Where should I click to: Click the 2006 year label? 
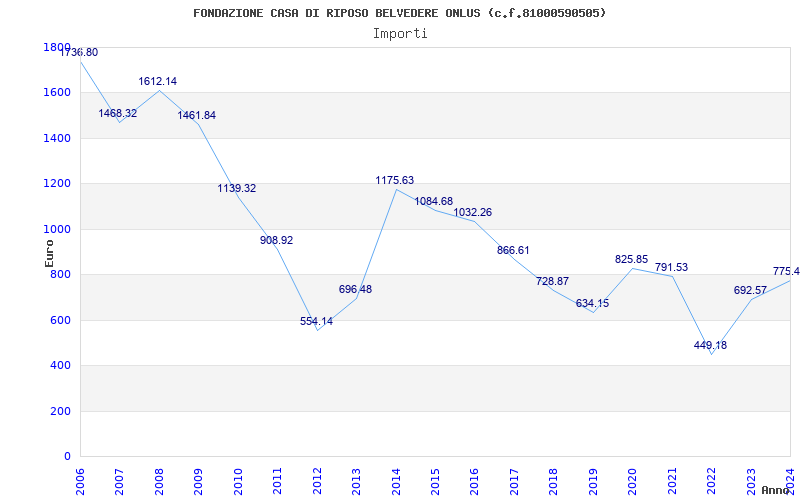pyautogui.click(x=81, y=481)
